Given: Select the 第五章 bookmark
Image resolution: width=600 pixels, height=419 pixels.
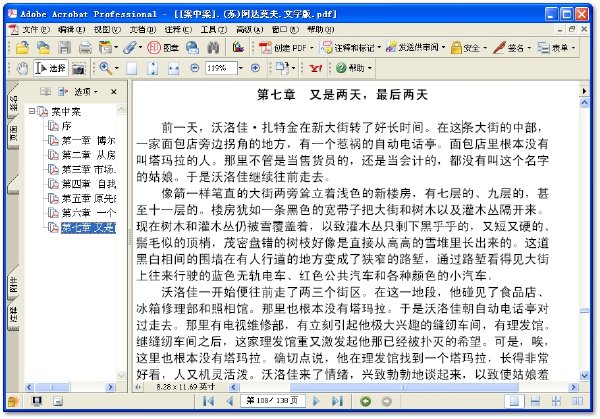Looking at the screenshot, I should pos(88,198).
